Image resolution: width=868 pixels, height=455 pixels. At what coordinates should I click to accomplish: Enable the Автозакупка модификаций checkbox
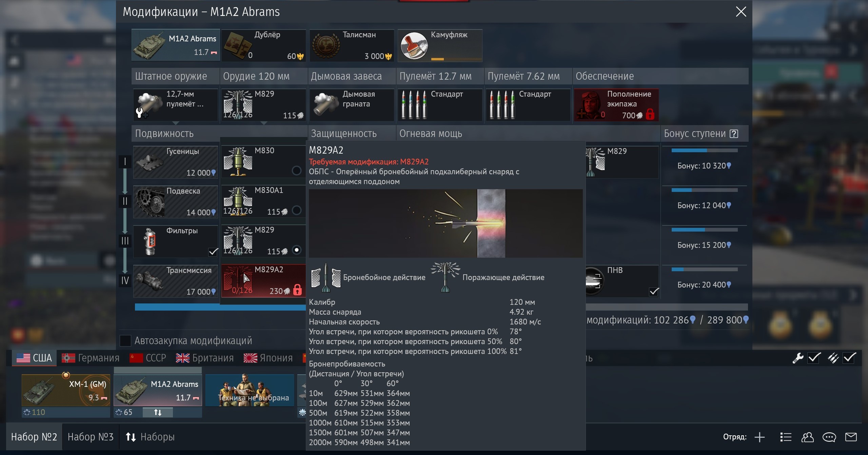pyautogui.click(x=125, y=340)
